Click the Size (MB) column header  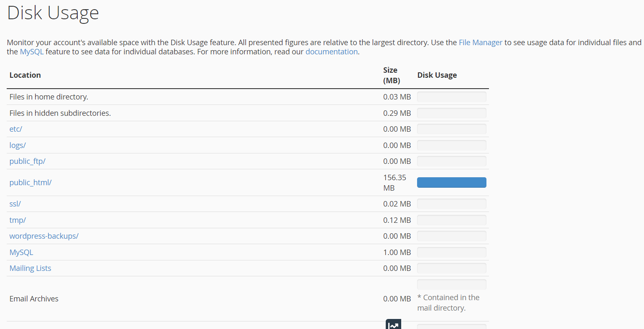point(391,75)
